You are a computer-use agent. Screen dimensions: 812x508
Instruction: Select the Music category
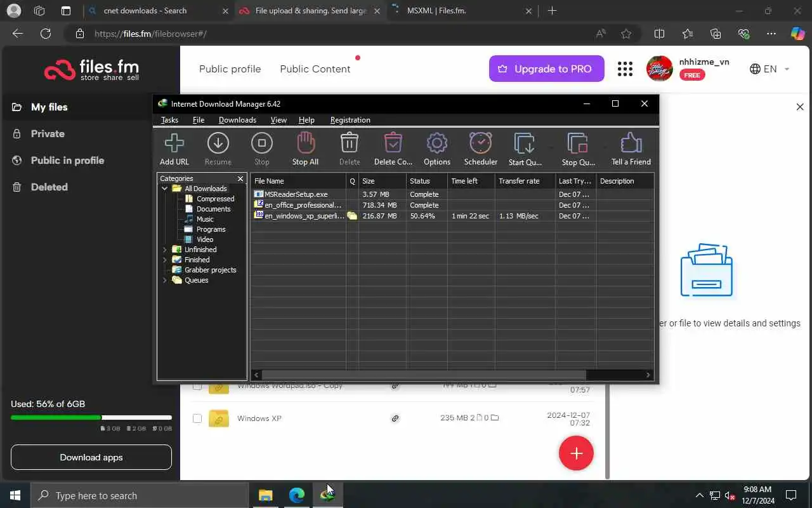pos(205,219)
